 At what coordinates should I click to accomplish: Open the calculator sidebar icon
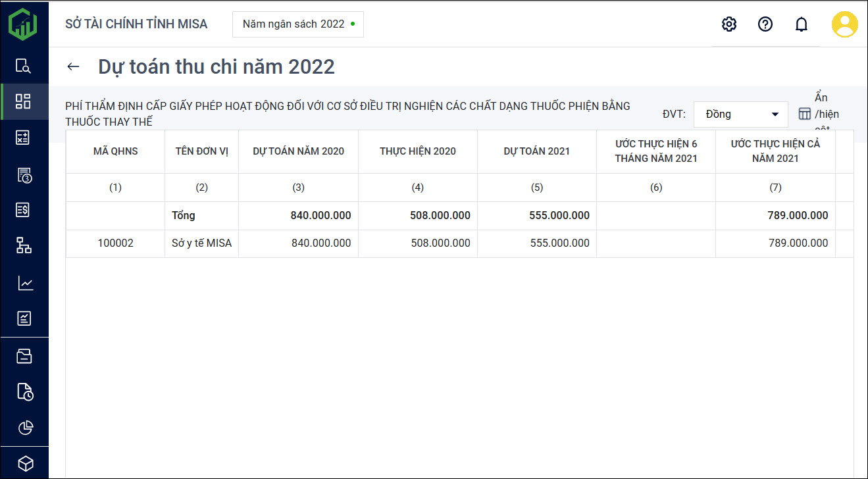point(24,138)
